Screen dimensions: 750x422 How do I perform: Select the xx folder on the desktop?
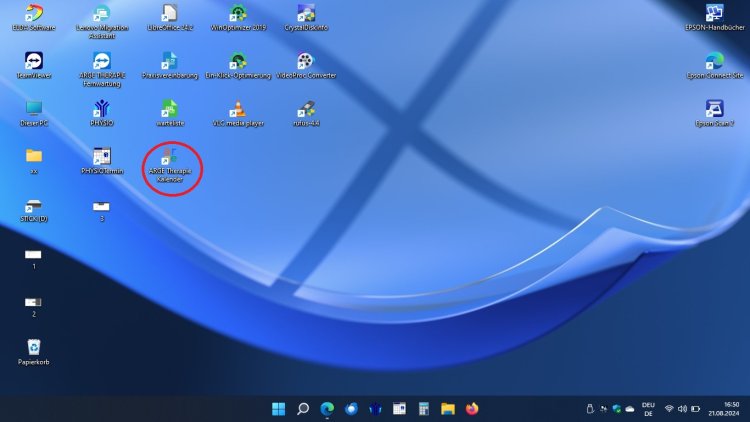33,161
